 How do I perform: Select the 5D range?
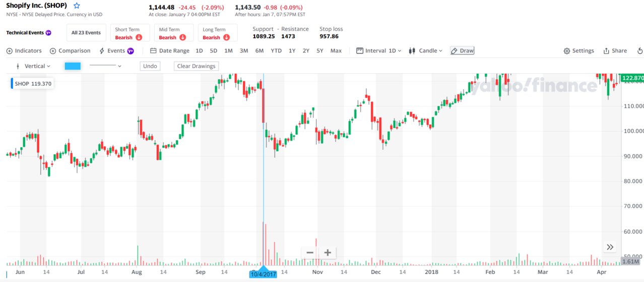click(x=214, y=51)
